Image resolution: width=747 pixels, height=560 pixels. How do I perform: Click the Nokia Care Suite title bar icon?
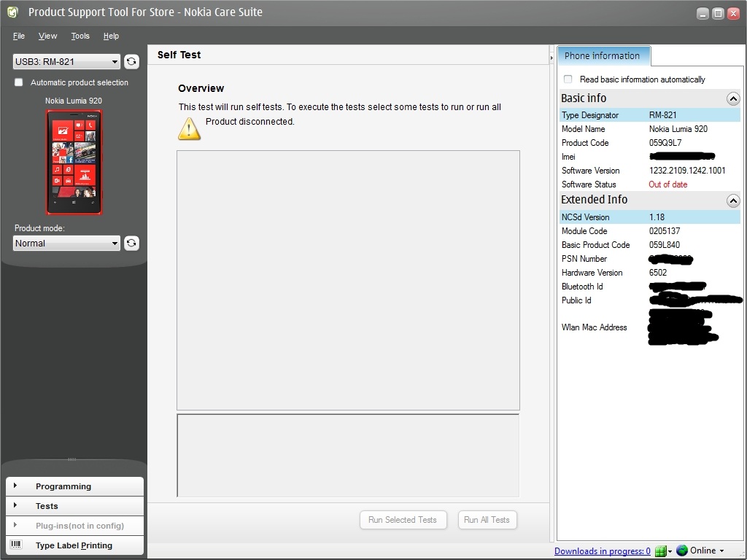13,12
